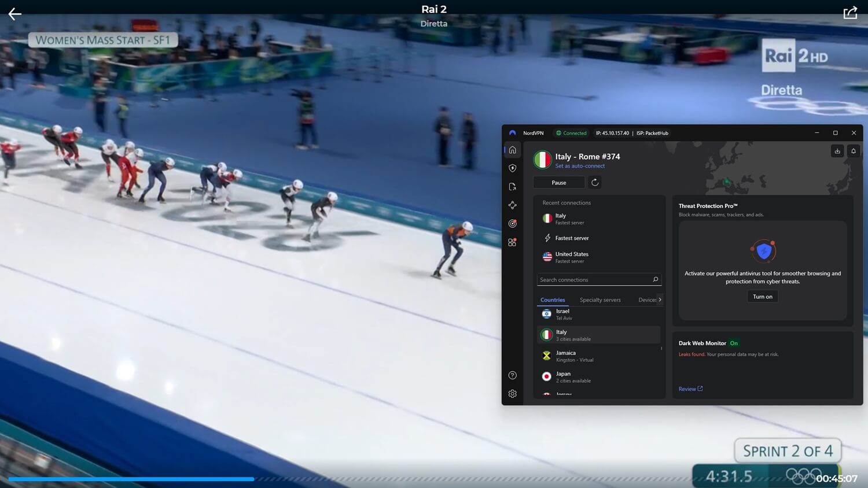This screenshot has width=868, height=488.
Task: Click the connection refresh icon beside Pause
Action: point(594,182)
